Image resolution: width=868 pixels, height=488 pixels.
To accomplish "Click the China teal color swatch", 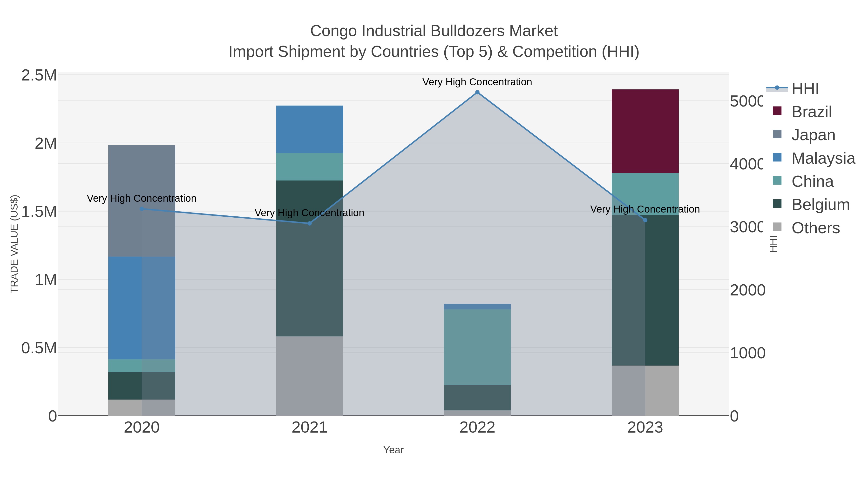I will click(777, 180).
